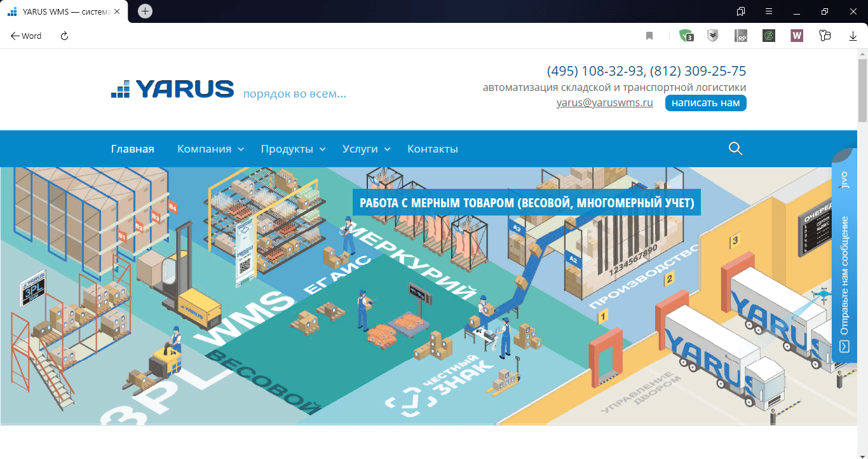Open the Компания menu item
The width and height of the screenshot is (868, 459).
(204, 149)
